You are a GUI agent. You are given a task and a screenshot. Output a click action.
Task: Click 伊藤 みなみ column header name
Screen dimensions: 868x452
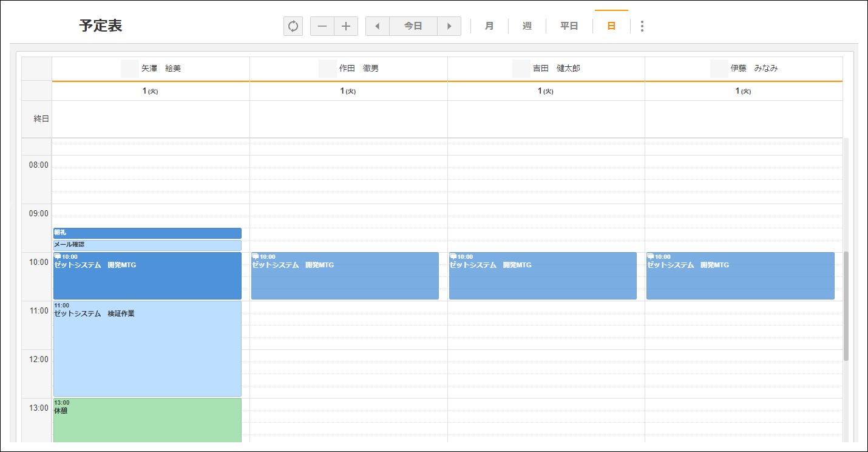pos(754,69)
